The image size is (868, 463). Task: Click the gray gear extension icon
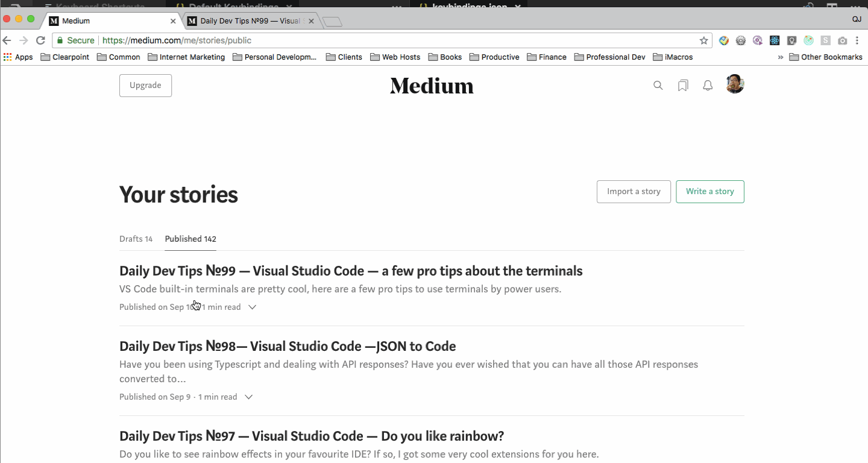point(741,40)
